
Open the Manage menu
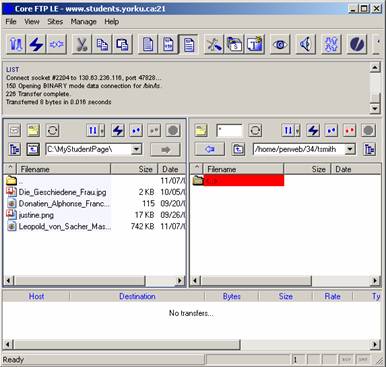coord(83,22)
